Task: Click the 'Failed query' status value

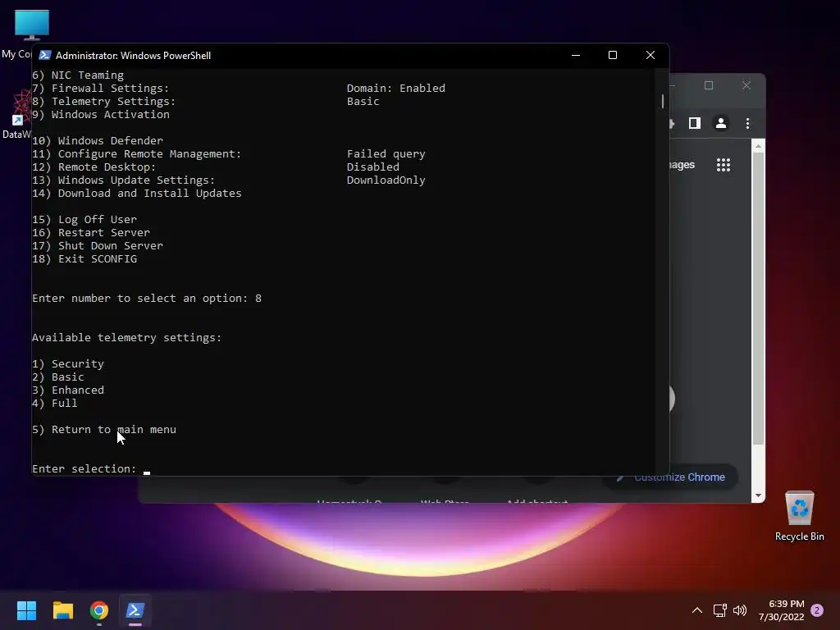Action: [x=386, y=153]
